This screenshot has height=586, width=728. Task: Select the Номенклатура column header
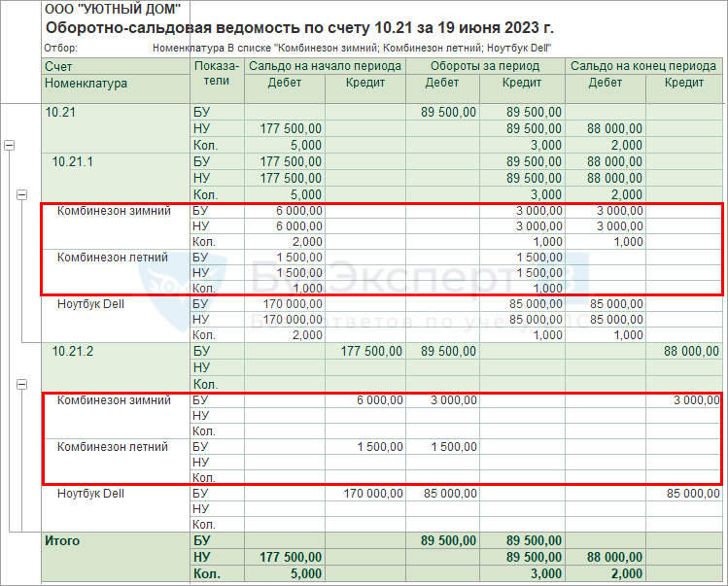(87, 84)
